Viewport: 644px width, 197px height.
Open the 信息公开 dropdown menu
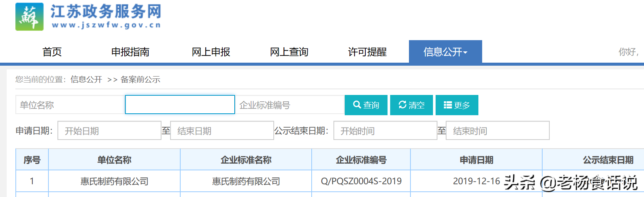(445, 52)
